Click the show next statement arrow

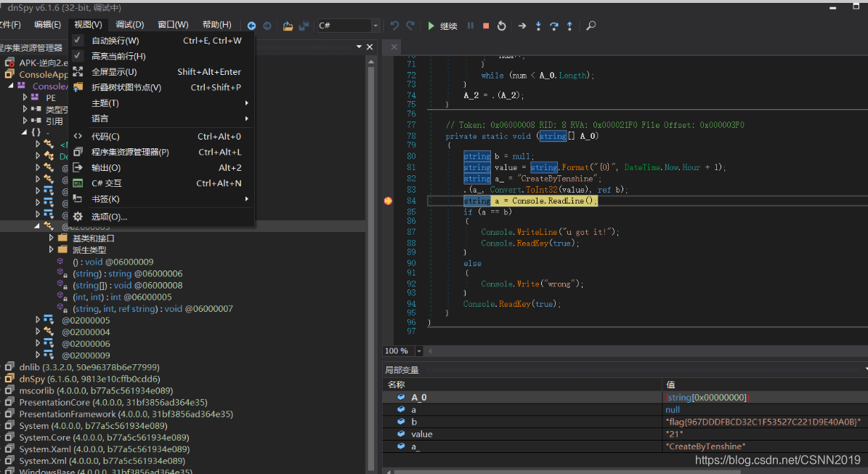pyautogui.click(x=522, y=25)
